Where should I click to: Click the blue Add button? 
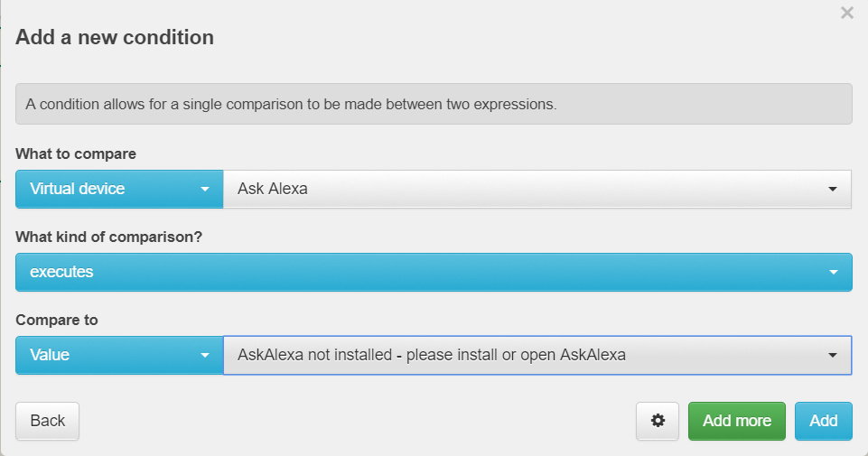823,421
